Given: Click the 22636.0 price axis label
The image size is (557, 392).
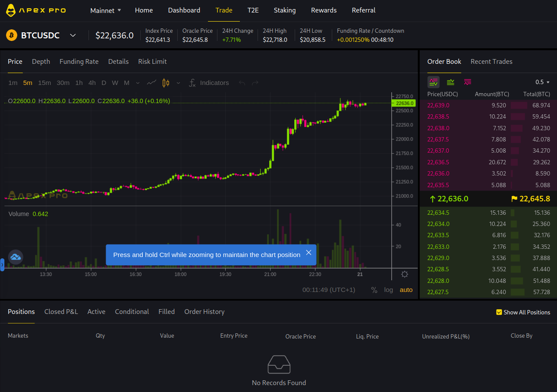Looking at the screenshot, I should (403, 103).
